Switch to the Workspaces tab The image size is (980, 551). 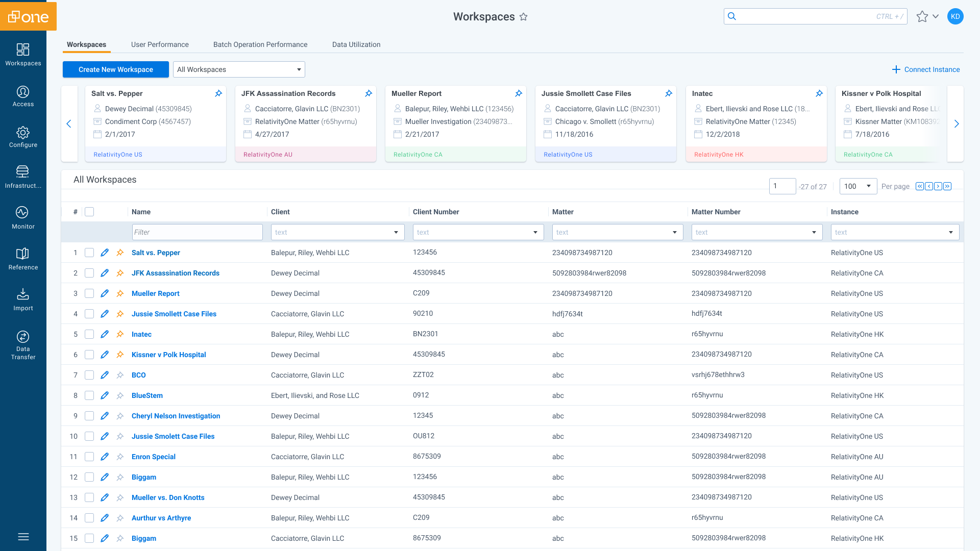point(86,44)
